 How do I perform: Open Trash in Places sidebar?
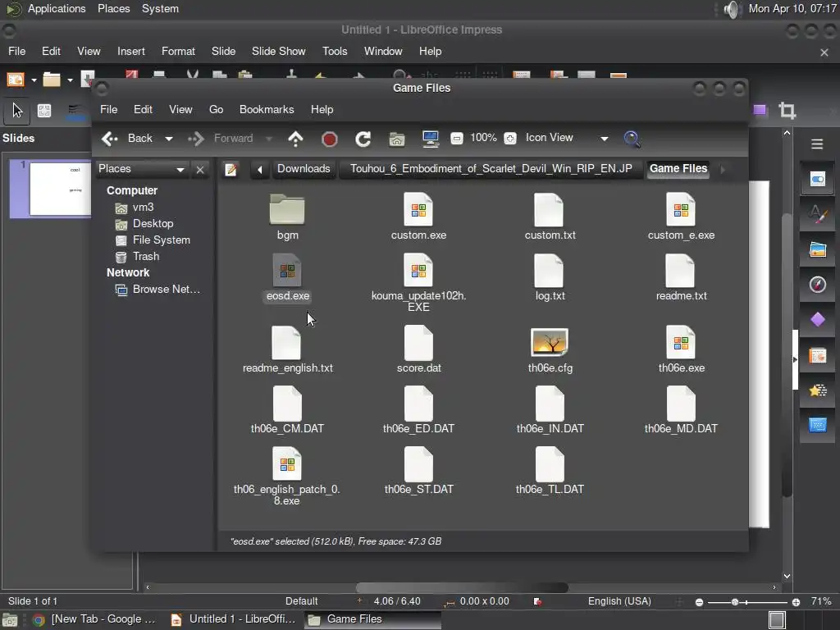(x=146, y=257)
